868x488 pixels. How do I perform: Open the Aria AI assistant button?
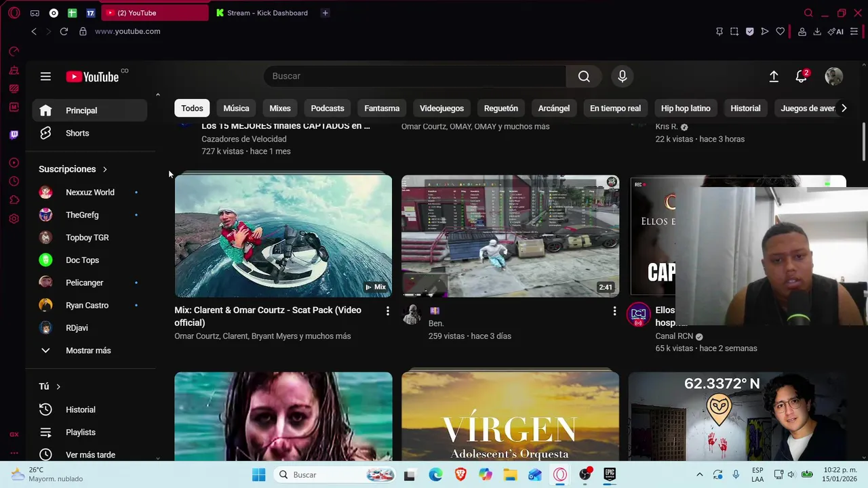pos(835,31)
